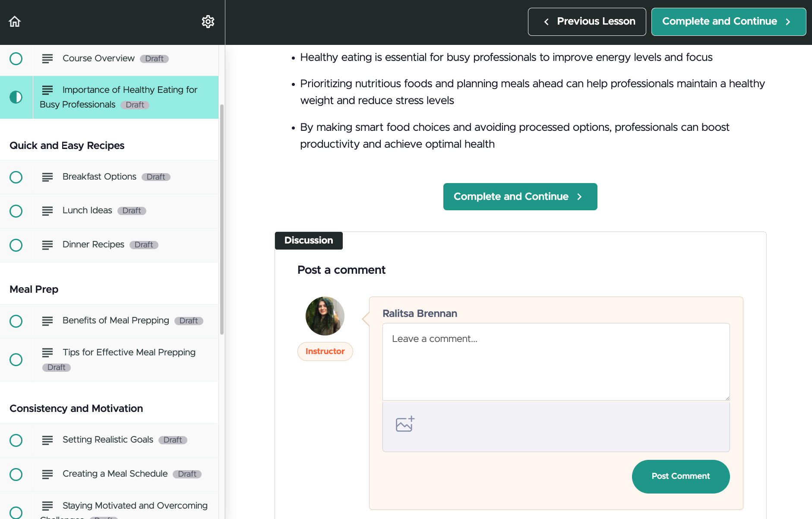Screen dimensions: 812x519
Task: Click the lesson icon beside Breakfast Options
Action: pos(47,177)
